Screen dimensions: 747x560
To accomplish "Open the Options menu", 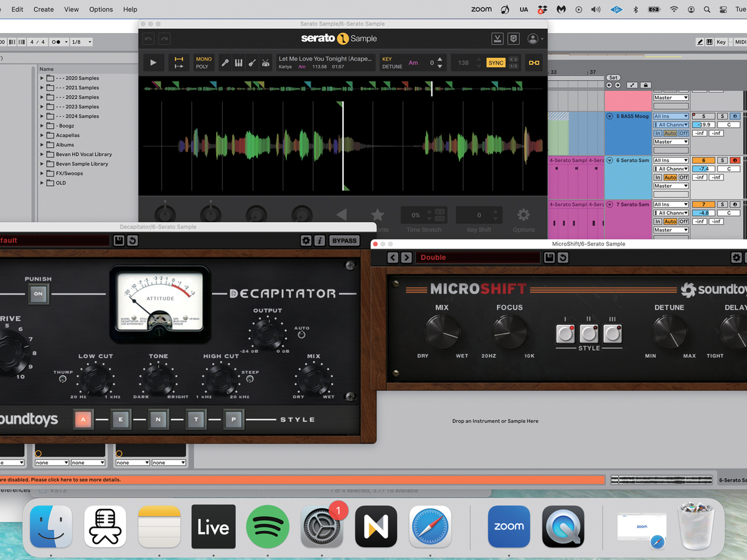I will pos(101,9).
